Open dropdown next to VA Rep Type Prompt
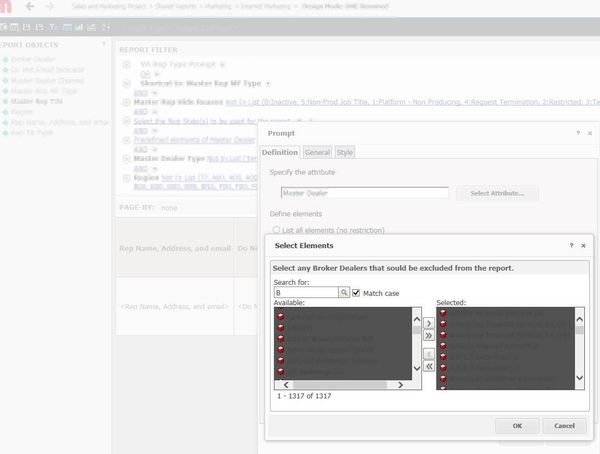Image resolution: width=600 pixels, height=454 pixels. point(222,64)
